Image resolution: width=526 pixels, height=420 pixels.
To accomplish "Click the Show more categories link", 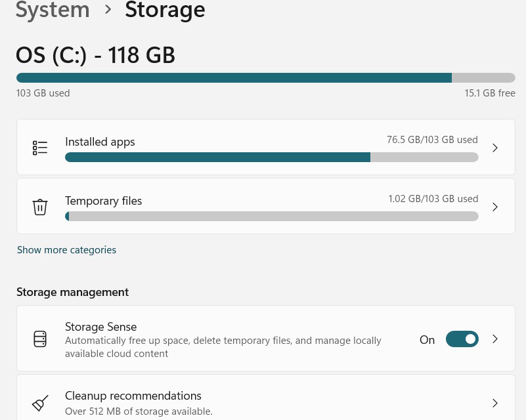I will point(66,249).
